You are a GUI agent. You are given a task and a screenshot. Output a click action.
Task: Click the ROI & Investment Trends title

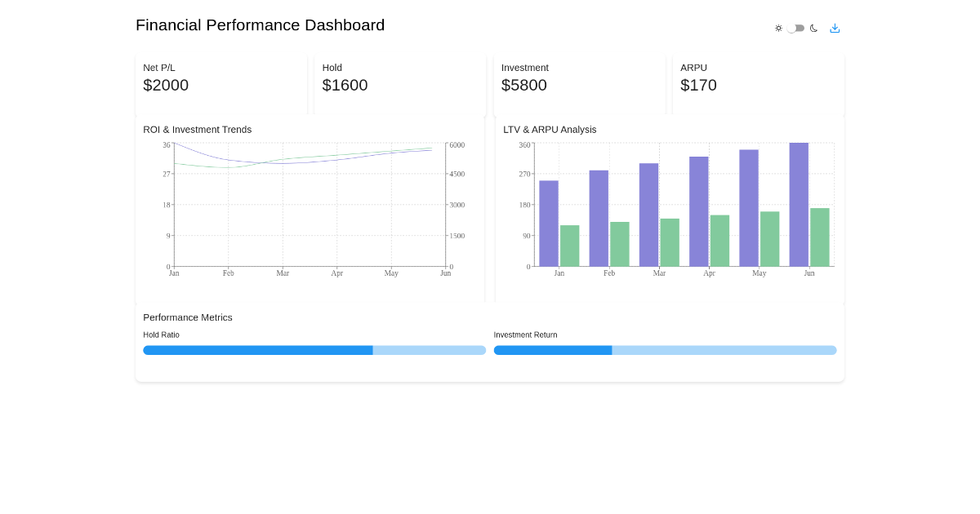tap(197, 130)
